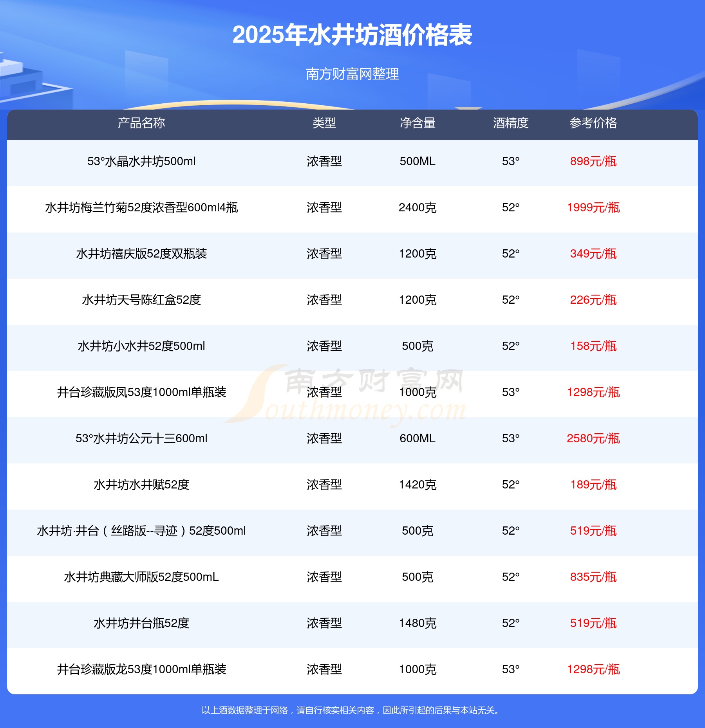Click 浓香型 in the 水井坊井台瓶52度 row
705x728 pixels.
324,623
